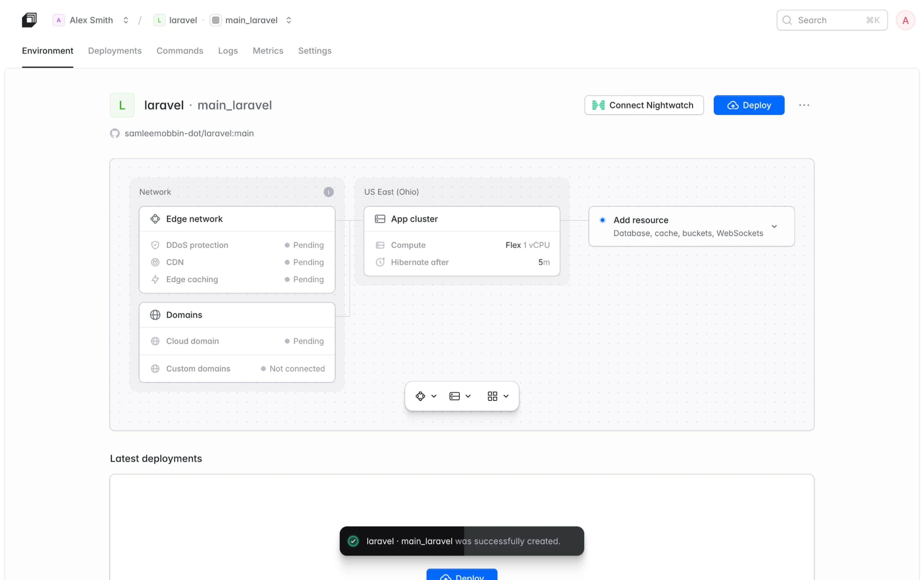Click the Network info icon
The height and width of the screenshot is (580, 924).
328,192
